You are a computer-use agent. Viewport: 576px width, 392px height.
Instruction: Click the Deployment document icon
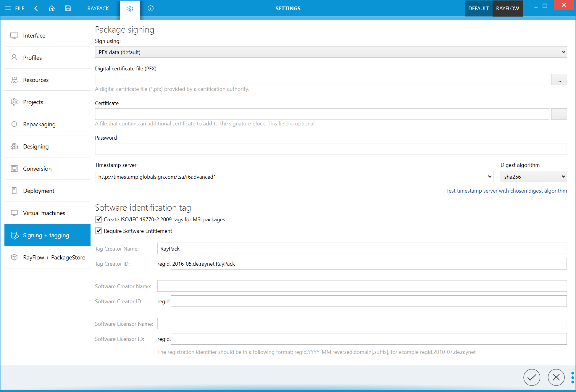pos(14,191)
